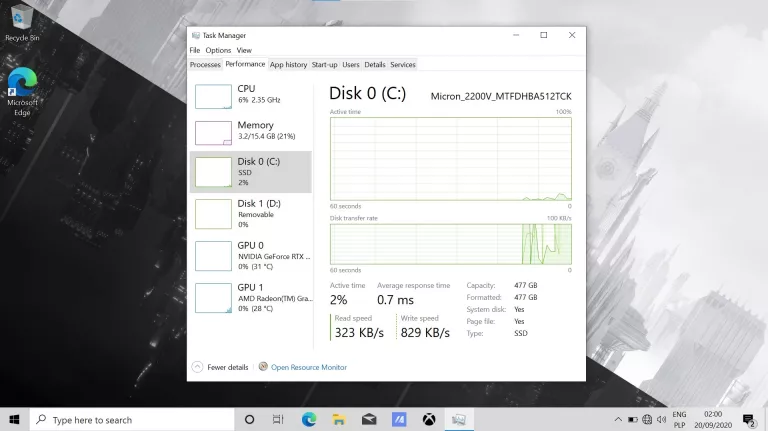
Task: Click the Micron_2200V drive model text
Action: pyautogui.click(x=501, y=96)
